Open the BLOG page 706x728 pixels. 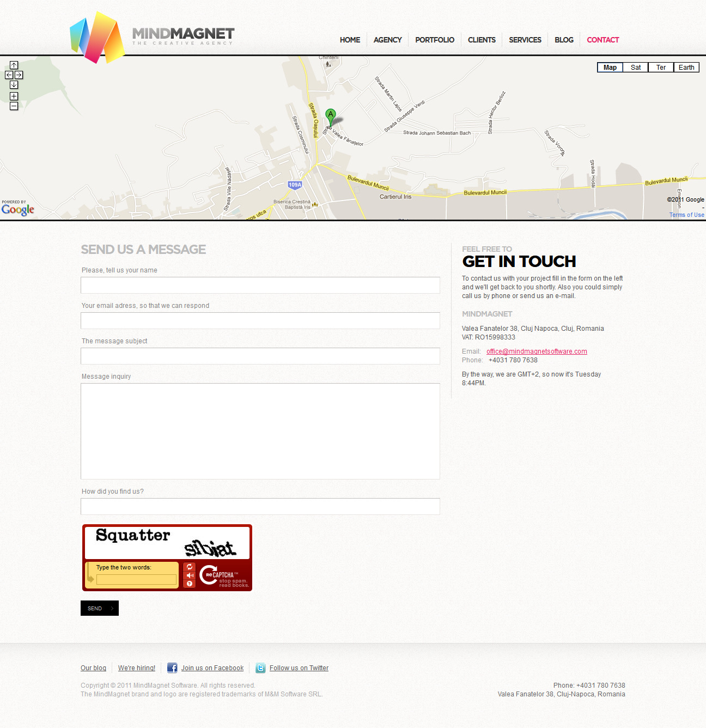(564, 40)
